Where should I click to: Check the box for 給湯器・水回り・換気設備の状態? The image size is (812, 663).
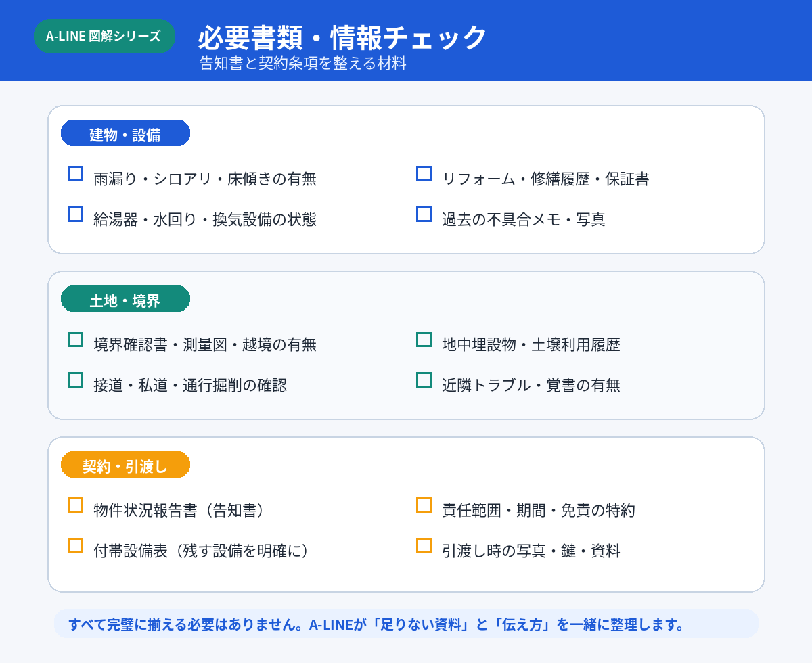pyautogui.click(x=76, y=214)
